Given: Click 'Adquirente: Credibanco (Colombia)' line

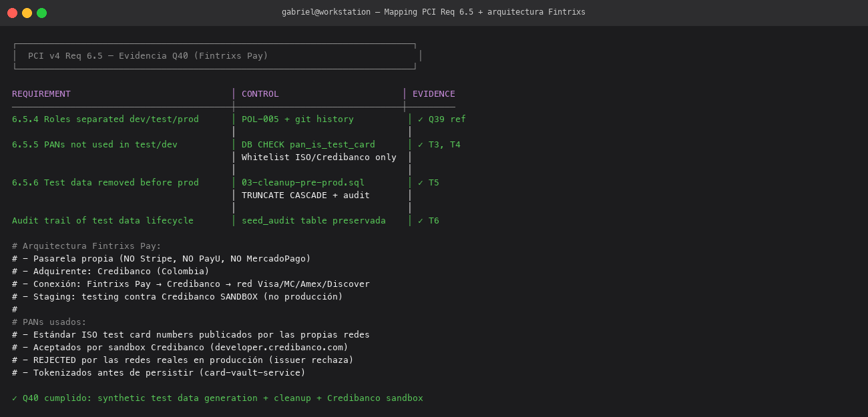Looking at the screenshot, I should pyautogui.click(x=111, y=272).
